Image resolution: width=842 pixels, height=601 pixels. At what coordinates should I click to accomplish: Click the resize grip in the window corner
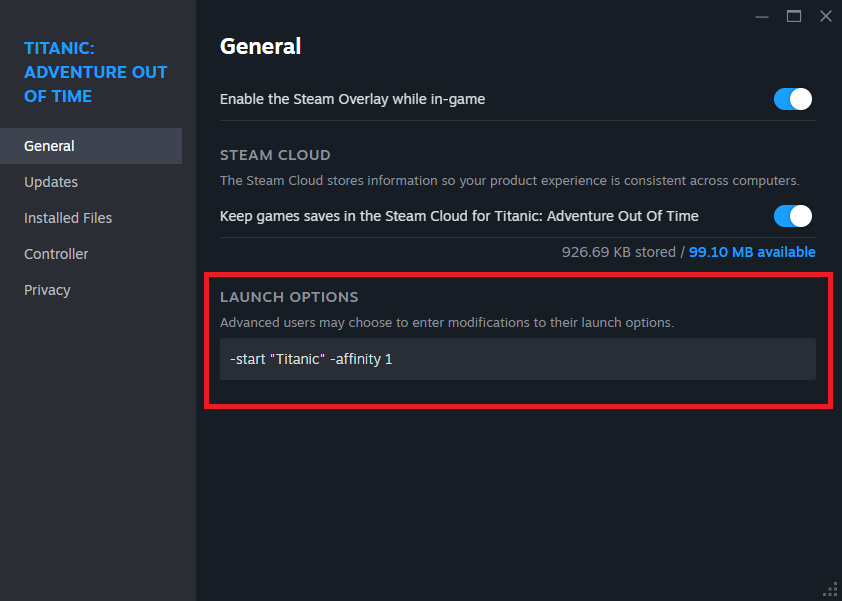pyautogui.click(x=830, y=589)
